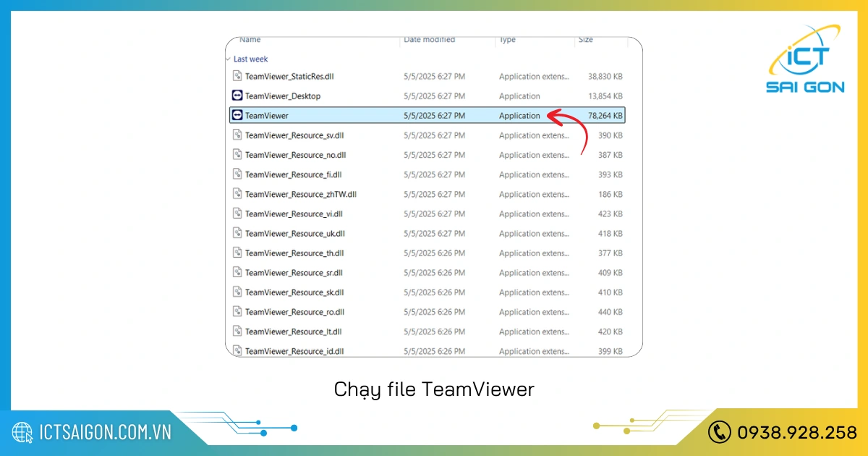
Task: Sort files by Type column
Action: tap(508, 40)
